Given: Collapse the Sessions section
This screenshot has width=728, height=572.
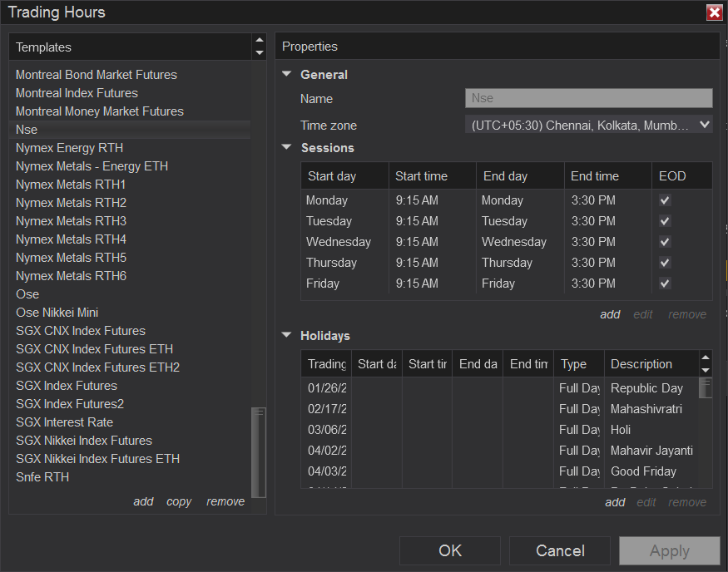Looking at the screenshot, I should [287, 147].
